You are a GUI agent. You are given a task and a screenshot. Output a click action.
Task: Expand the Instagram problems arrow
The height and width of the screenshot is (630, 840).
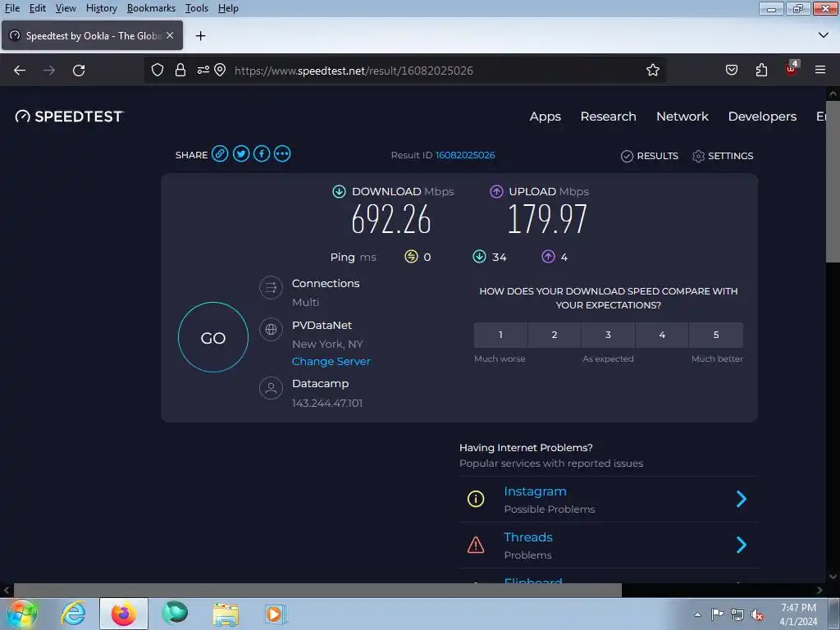[x=742, y=499]
